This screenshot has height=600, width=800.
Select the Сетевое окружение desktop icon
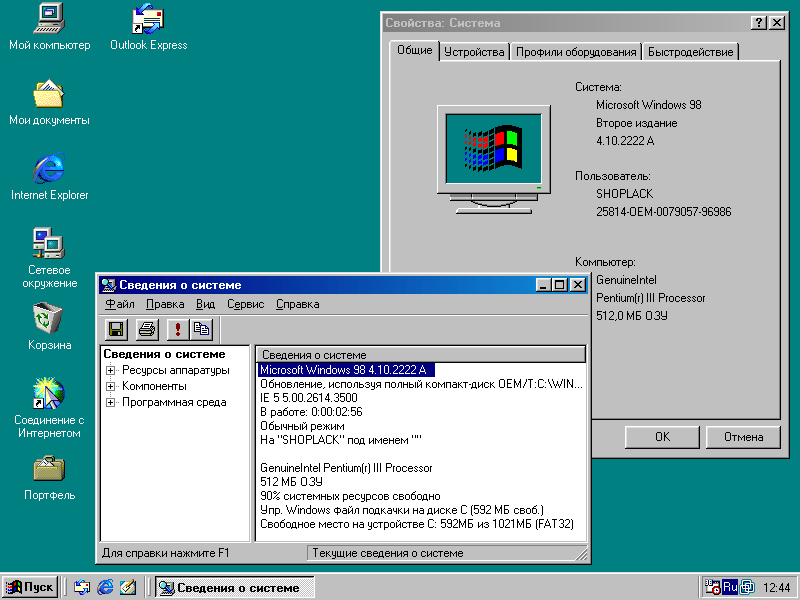tap(49, 258)
